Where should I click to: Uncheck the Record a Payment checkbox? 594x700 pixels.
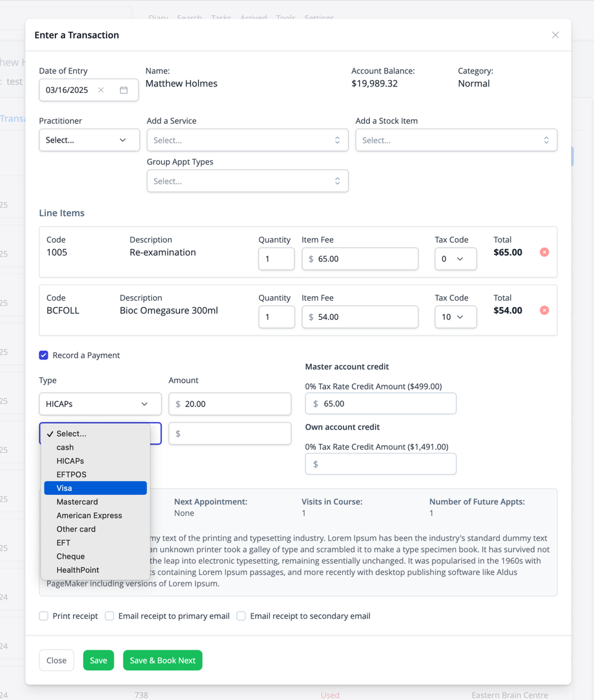44,355
